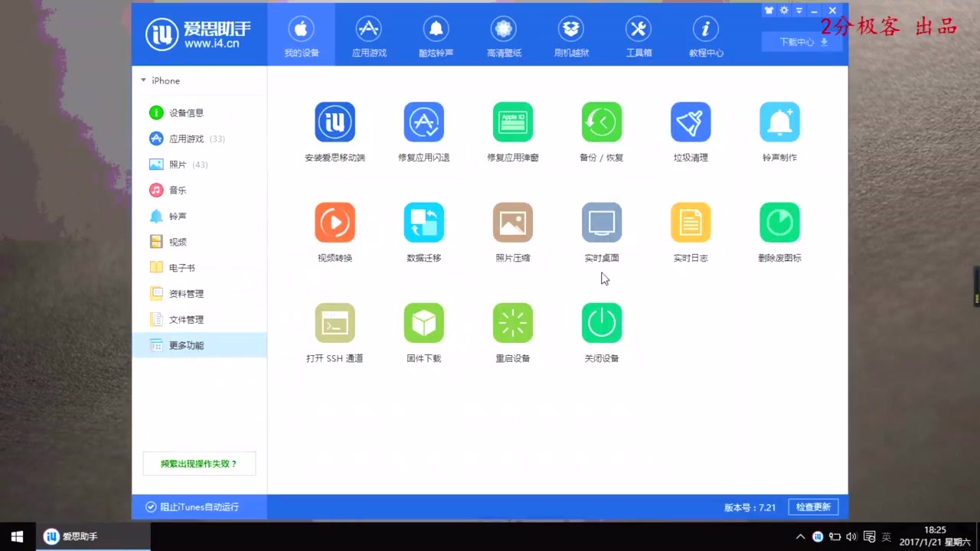Click 爱思助手 taskbar button
This screenshot has height=551, width=980.
pyautogui.click(x=93, y=536)
